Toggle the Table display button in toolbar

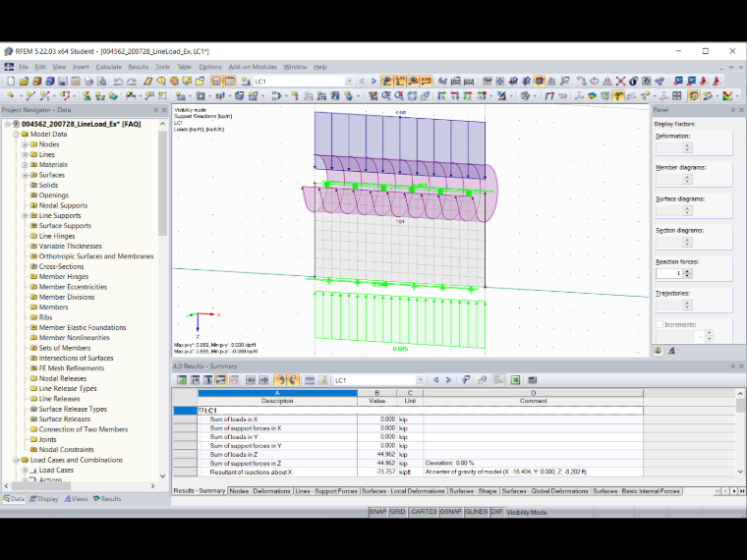click(x=230, y=82)
